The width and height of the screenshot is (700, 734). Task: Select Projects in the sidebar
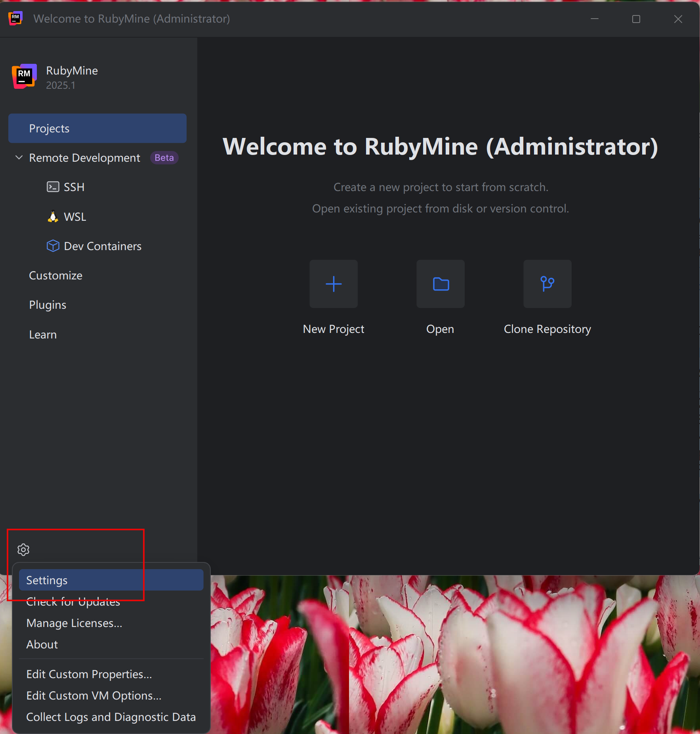click(x=97, y=128)
